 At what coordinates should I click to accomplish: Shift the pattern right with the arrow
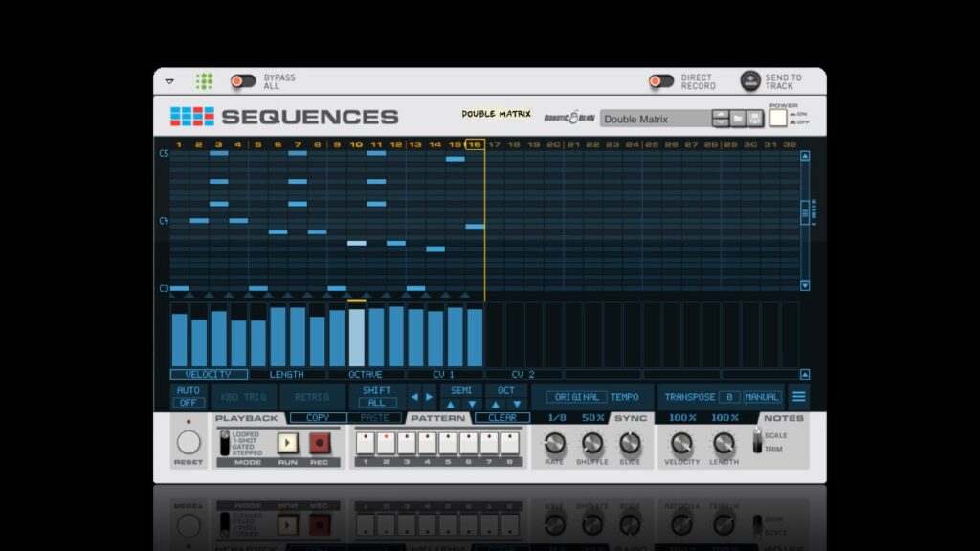click(x=429, y=397)
